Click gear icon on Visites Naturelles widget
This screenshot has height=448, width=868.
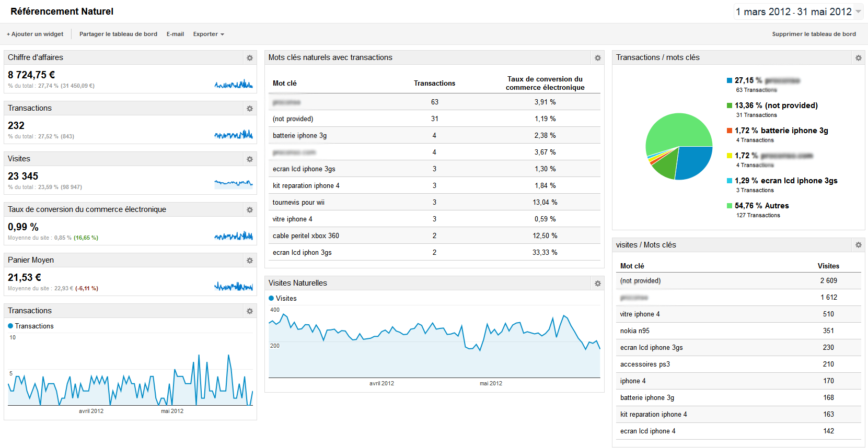pos(597,284)
